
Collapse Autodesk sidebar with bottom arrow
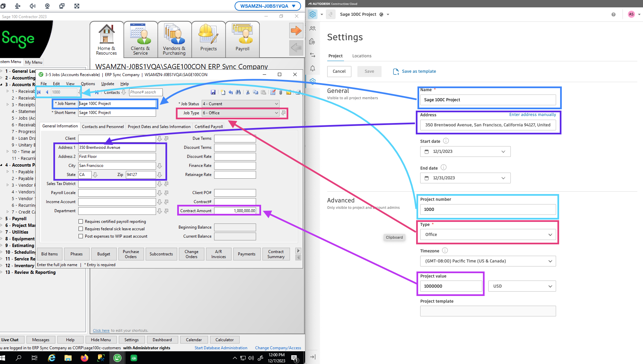tap(312, 357)
